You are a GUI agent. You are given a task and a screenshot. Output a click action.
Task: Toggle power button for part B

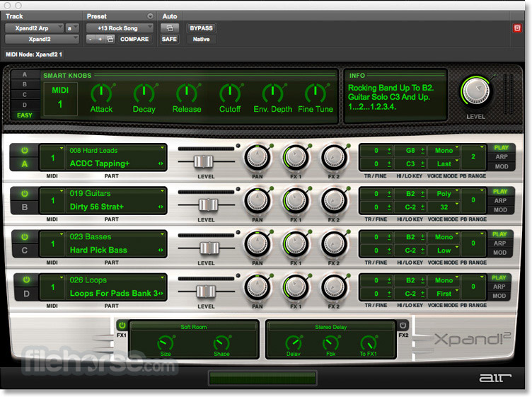click(25, 194)
